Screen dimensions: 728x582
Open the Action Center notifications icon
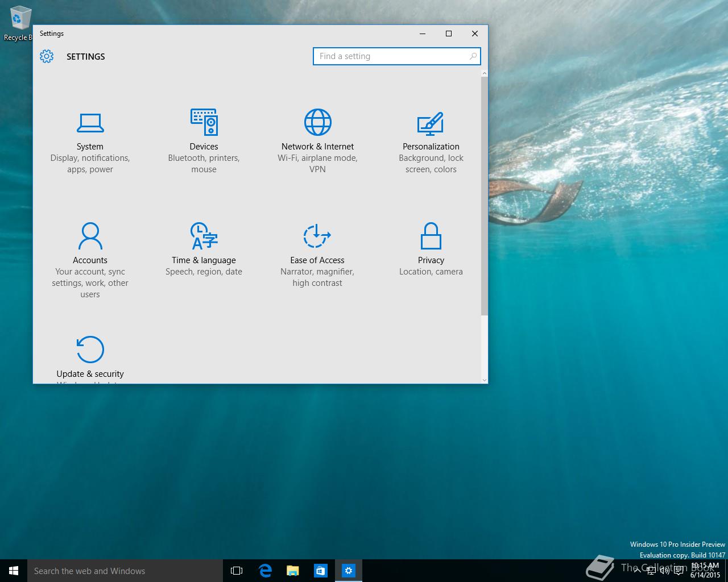[679, 571]
